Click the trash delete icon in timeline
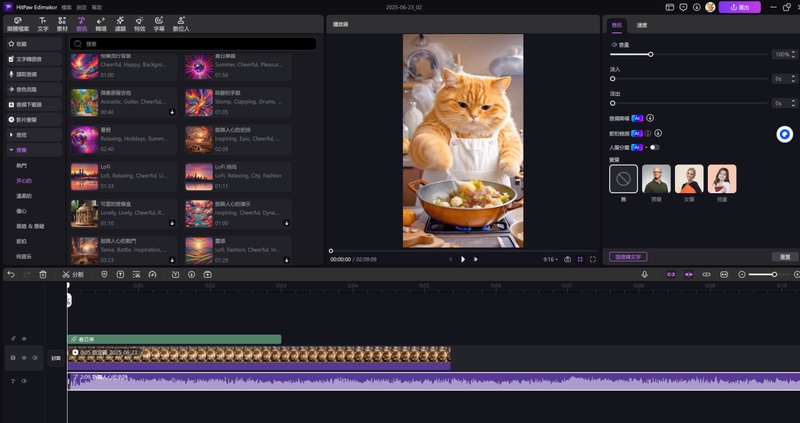This screenshot has height=423, width=800. (42, 274)
